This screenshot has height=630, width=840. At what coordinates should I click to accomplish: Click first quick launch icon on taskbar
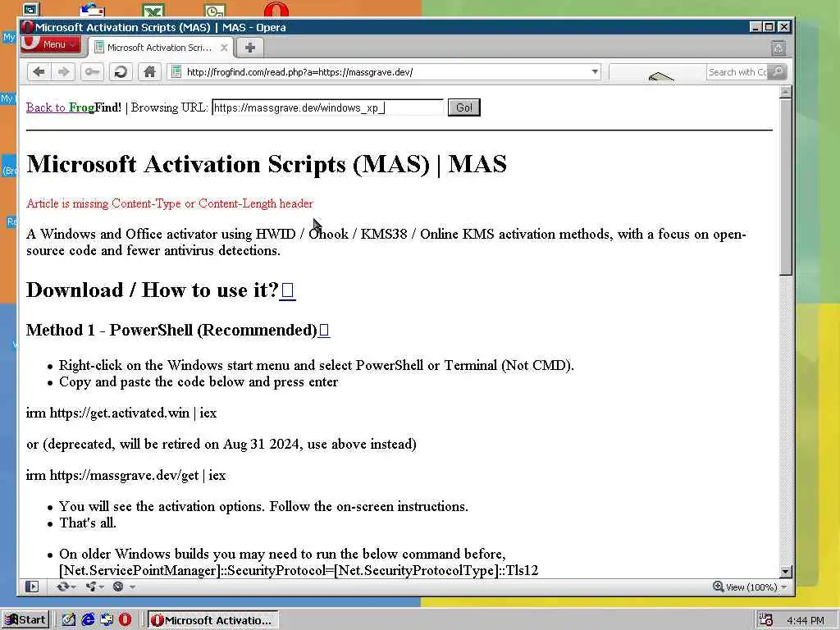click(69, 620)
